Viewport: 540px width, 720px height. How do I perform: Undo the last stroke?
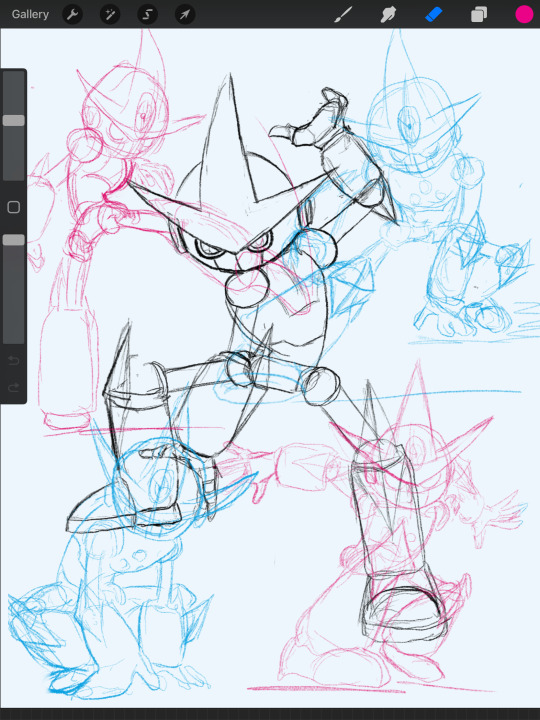coord(14,360)
